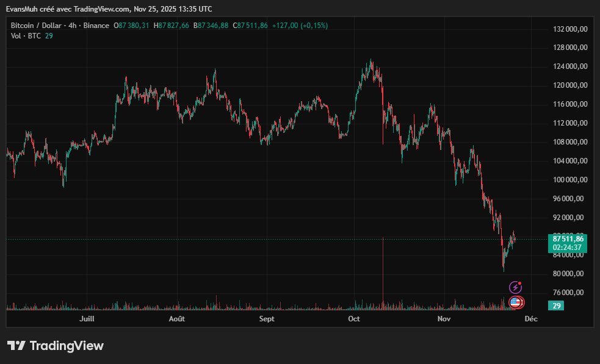Select the high value H87 827,66
Screen dimensions: 600x364
pos(171,26)
